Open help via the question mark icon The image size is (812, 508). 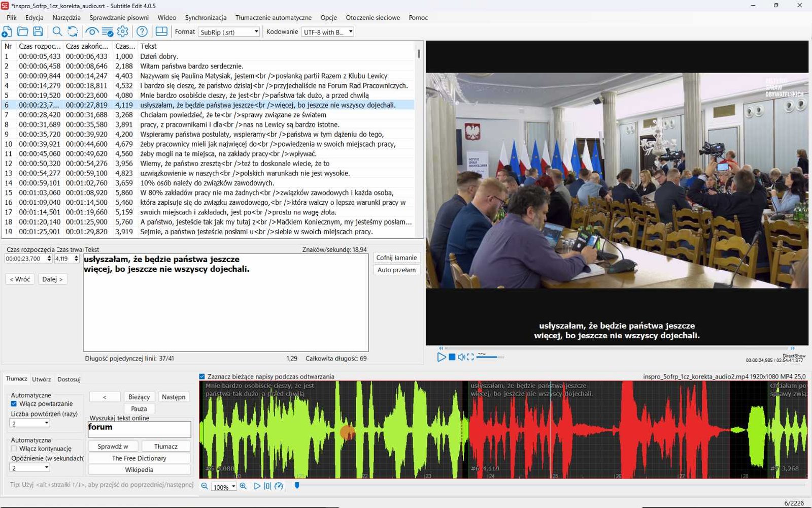pyautogui.click(x=142, y=31)
